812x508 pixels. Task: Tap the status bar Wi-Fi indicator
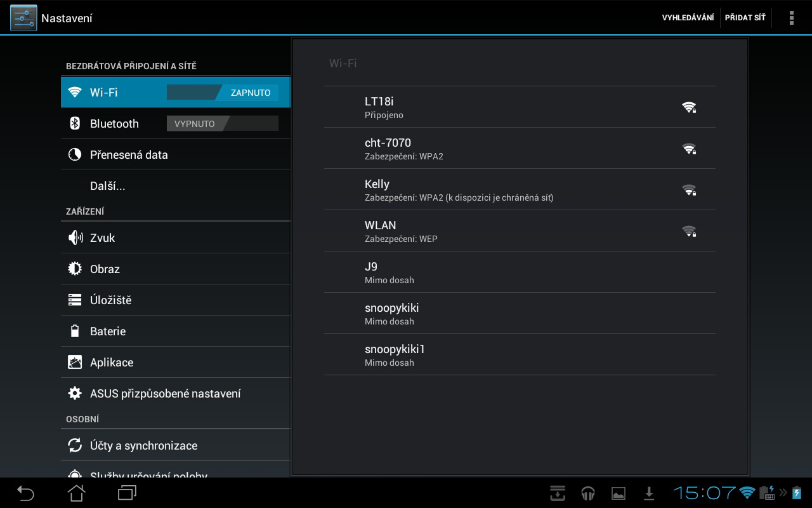point(747,493)
